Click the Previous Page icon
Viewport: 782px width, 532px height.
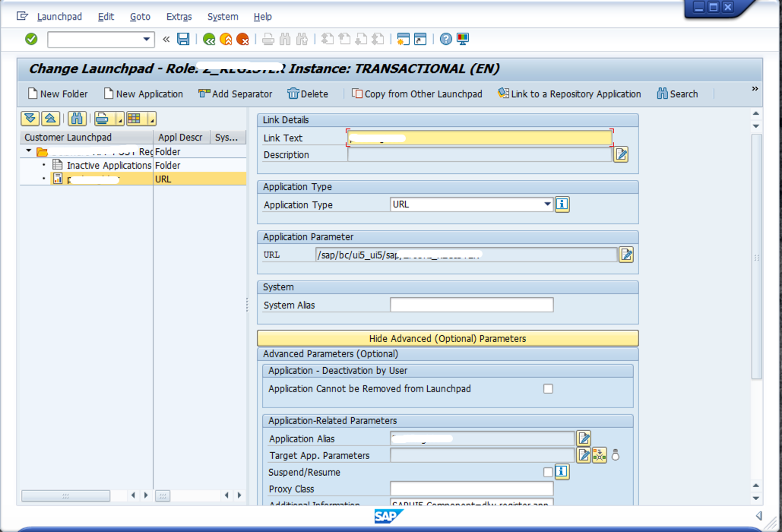[x=344, y=39]
